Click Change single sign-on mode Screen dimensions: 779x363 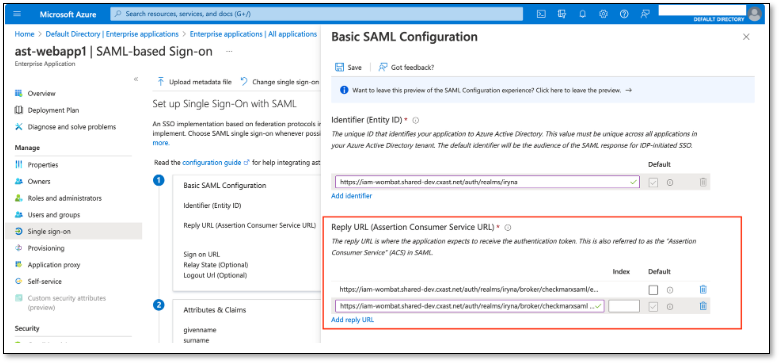(x=280, y=82)
